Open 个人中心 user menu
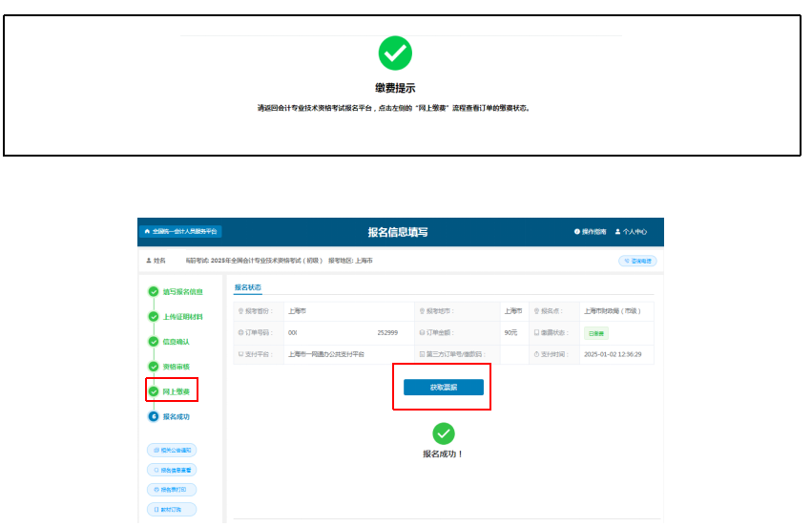 click(631, 232)
